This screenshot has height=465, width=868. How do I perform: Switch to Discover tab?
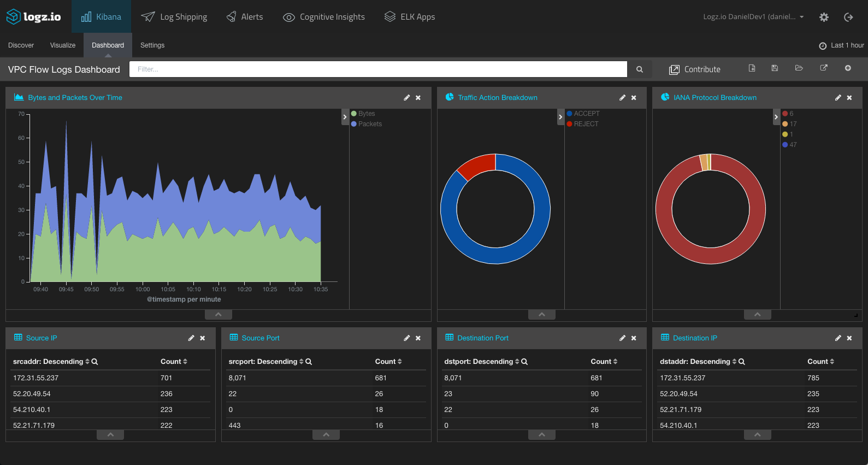(x=21, y=45)
